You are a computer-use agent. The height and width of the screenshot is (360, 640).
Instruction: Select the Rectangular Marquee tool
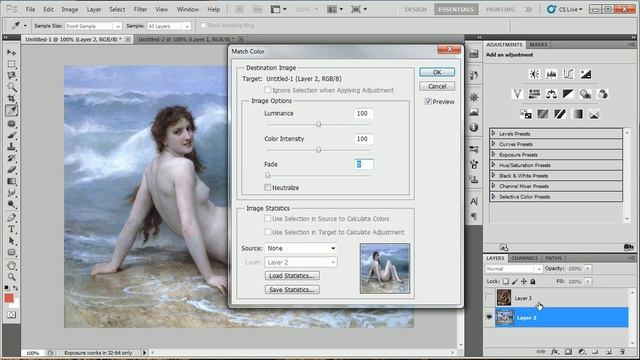click(11, 64)
